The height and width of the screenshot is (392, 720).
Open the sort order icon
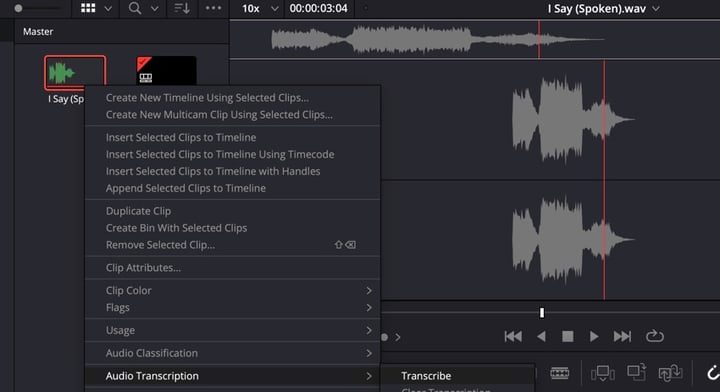pos(182,8)
